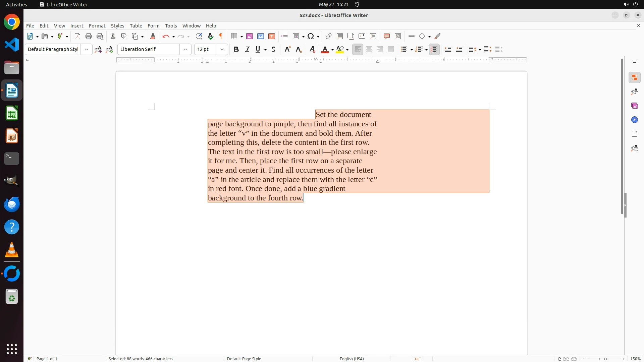Viewport: 644px width, 362px height.
Task: Open Find & Replace from the toolbar
Action: (x=199, y=36)
